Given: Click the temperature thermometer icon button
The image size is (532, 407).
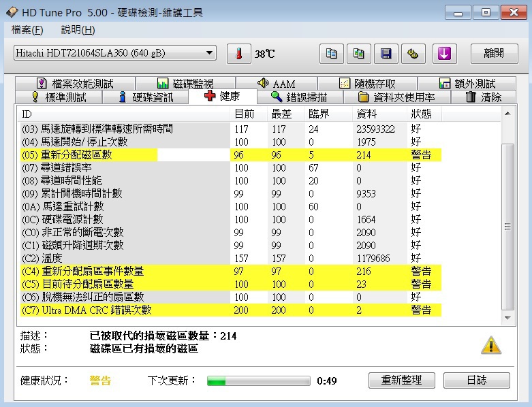Looking at the screenshot, I should pos(239,54).
